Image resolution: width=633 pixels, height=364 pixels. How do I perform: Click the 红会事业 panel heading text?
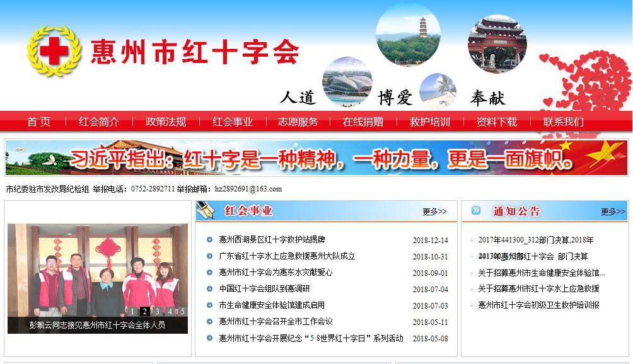click(248, 210)
